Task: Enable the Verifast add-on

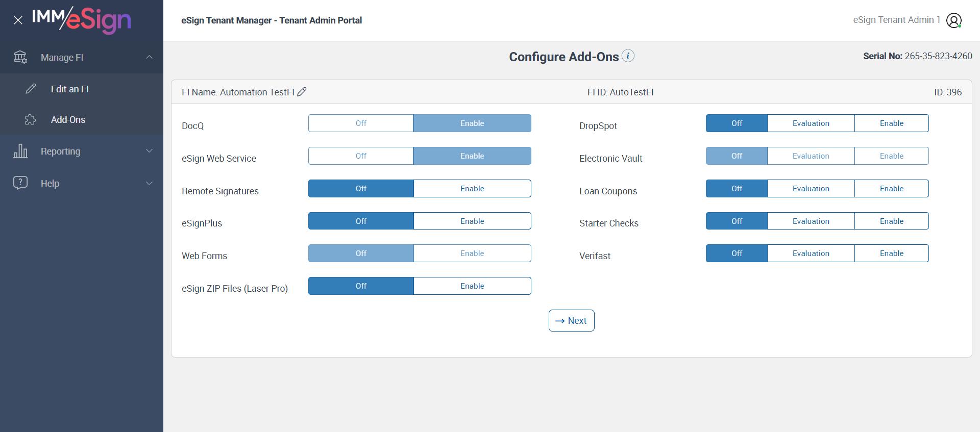Action: (x=891, y=253)
